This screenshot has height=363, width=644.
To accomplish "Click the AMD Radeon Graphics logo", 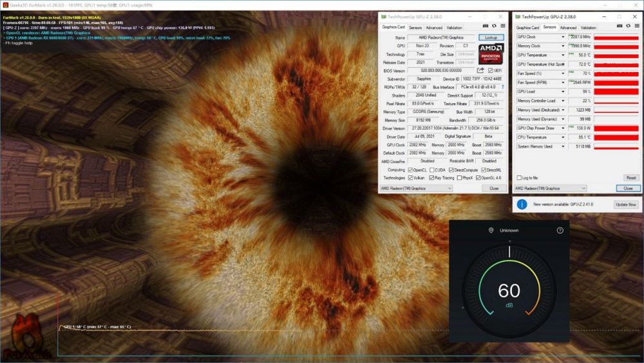I will pyautogui.click(x=492, y=54).
